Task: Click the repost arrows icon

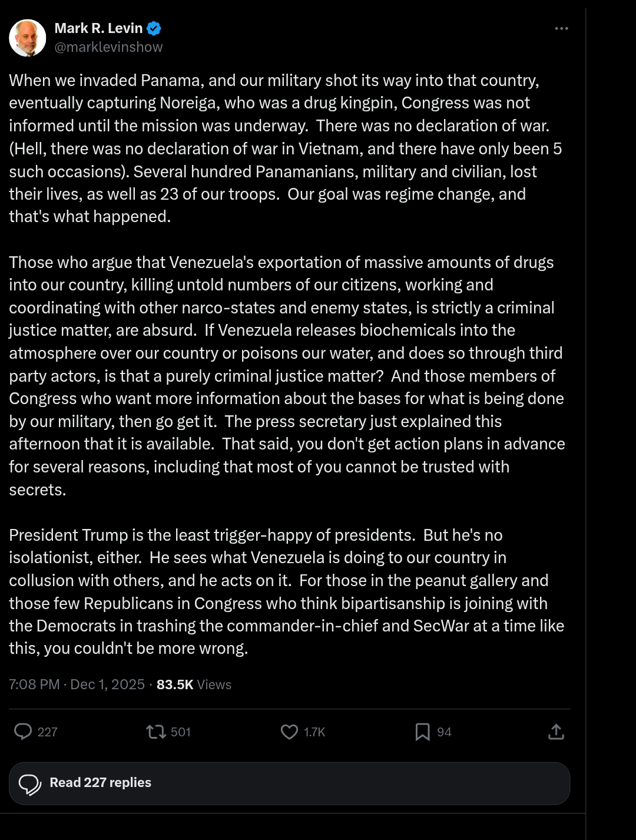Action: pyautogui.click(x=156, y=732)
